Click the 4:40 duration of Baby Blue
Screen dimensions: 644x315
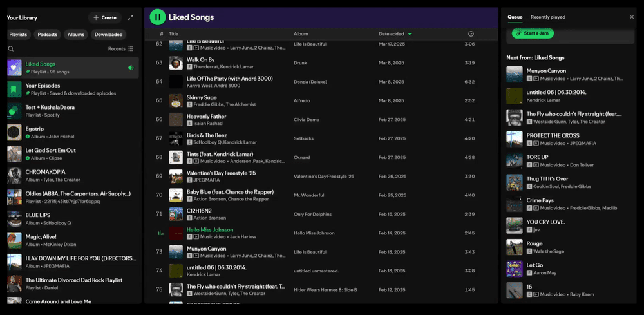[469, 195]
